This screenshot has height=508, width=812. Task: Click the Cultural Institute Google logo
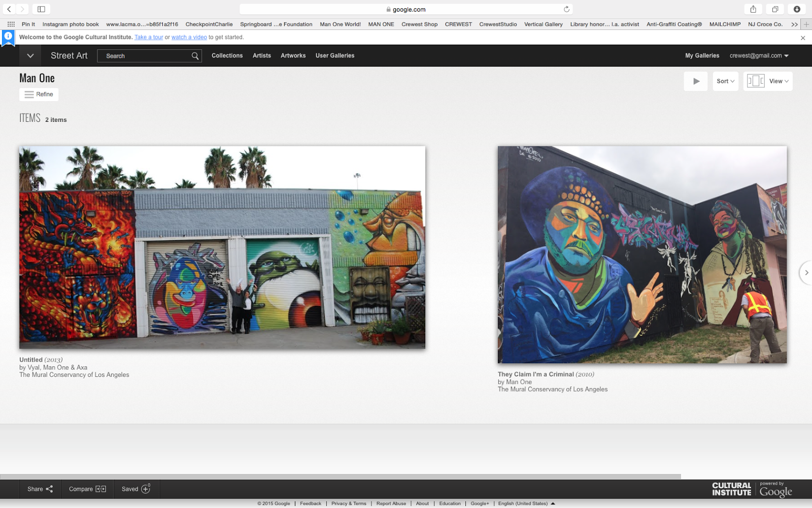pyautogui.click(x=752, y=489)
